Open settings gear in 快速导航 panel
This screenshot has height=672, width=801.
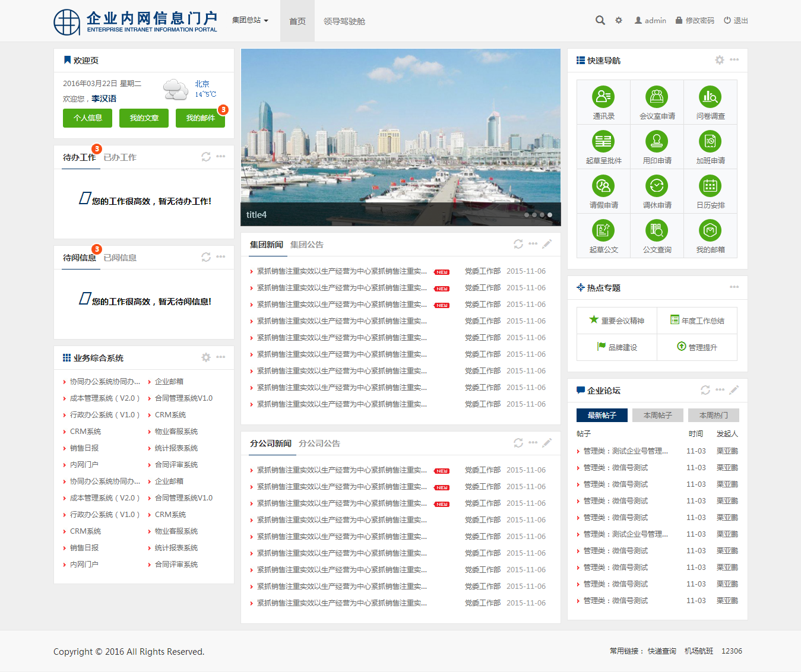(720, 60)
